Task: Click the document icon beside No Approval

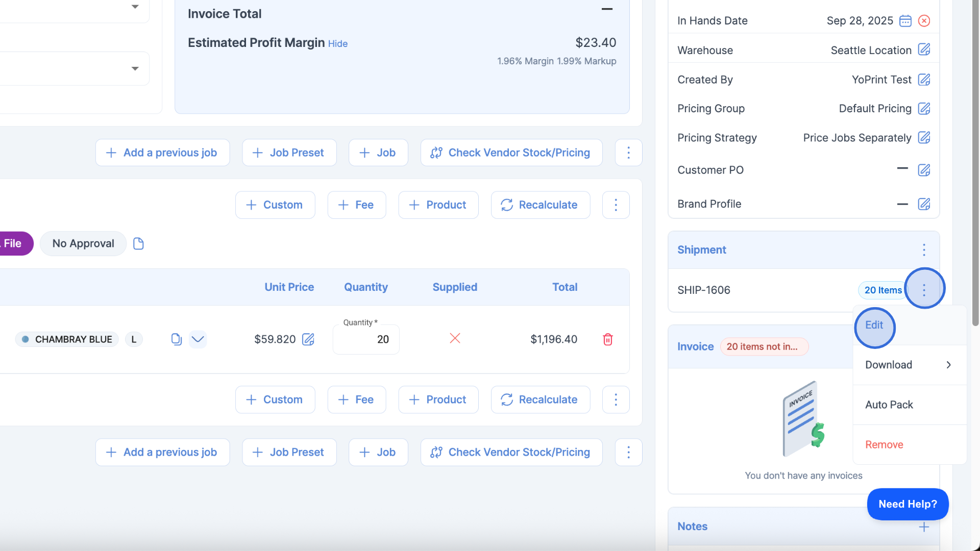Action: pyautogui.click(x=138, y=244)
